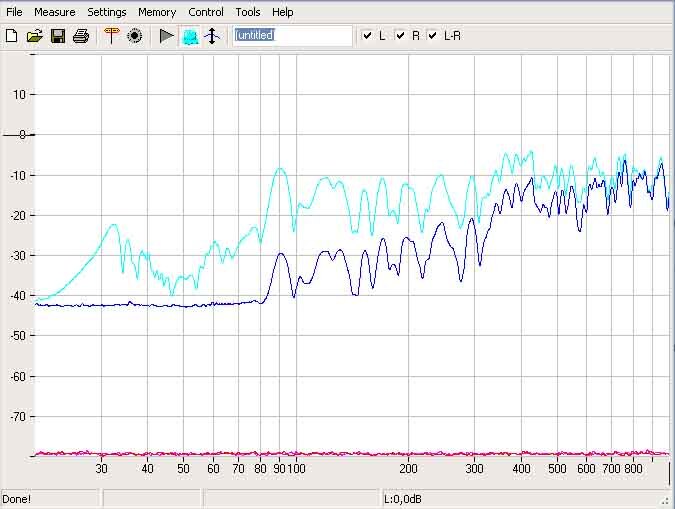This screenshot has width=675, height=509.
Task: Toggle the R channel checkbox
Action: coord(400,36)
